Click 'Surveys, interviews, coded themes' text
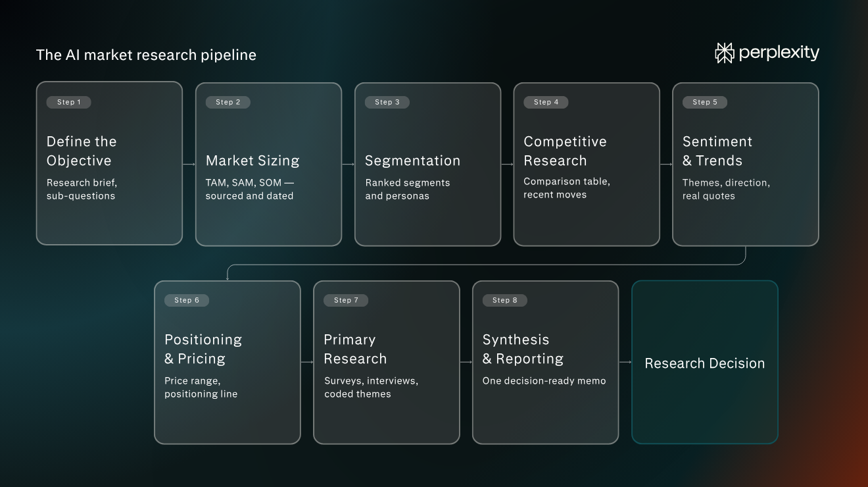This screenshot has height=487, width=868. (x=371, y=387)
